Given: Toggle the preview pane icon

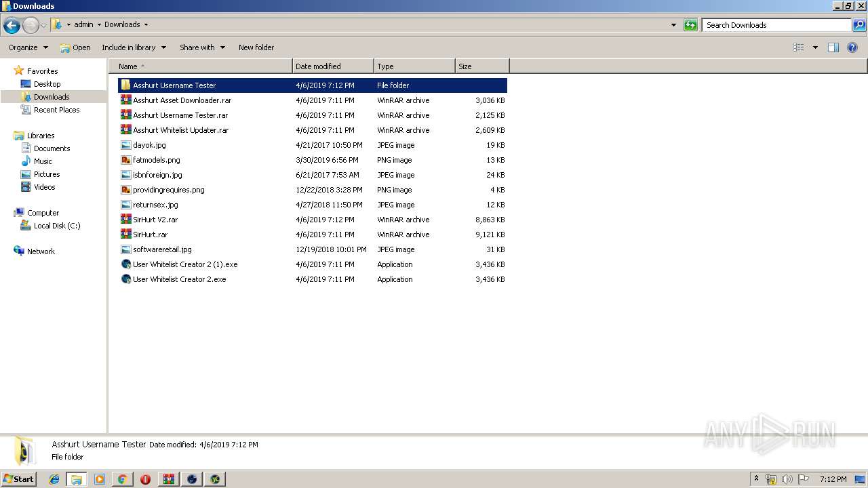Looking at the screenshot, I should 833,47.
